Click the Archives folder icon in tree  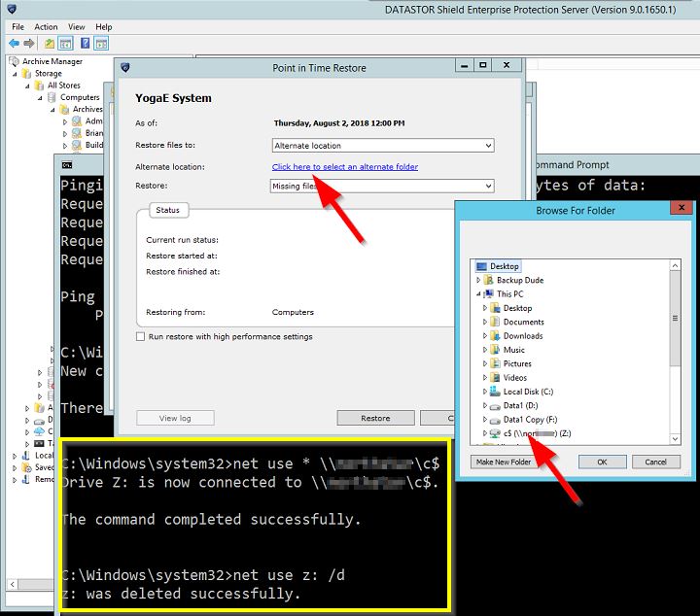coord(64,109)
